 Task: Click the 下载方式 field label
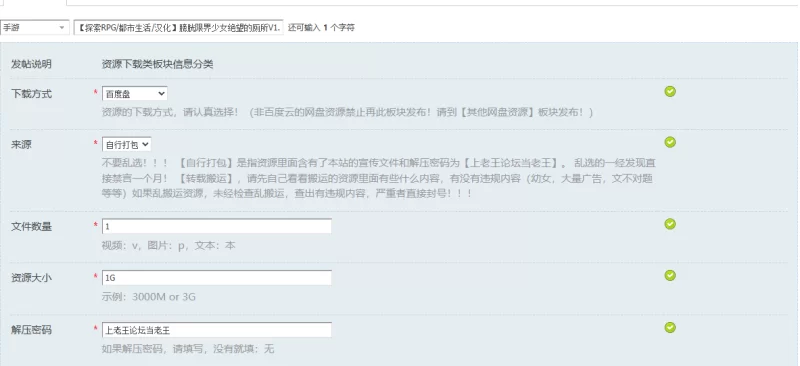[32, 94]
